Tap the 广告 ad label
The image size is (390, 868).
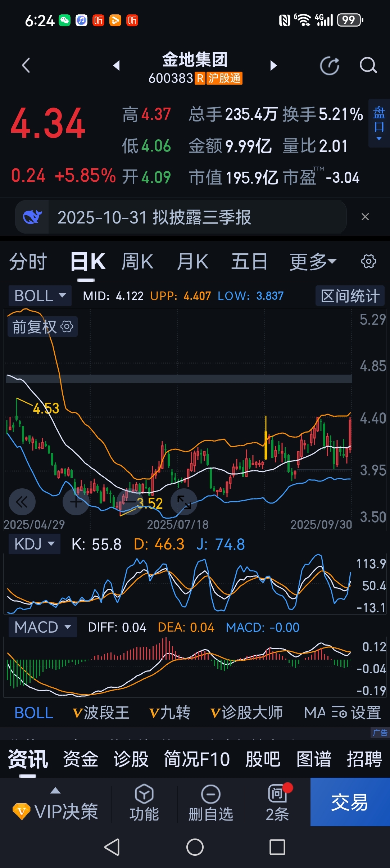coord(380,733)
